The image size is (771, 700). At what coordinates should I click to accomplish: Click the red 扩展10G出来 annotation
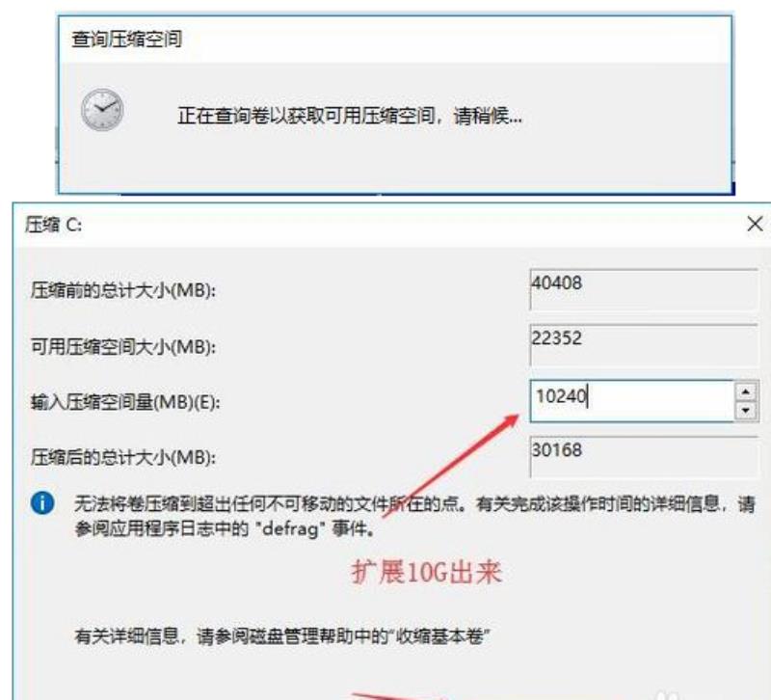point(426,573)
